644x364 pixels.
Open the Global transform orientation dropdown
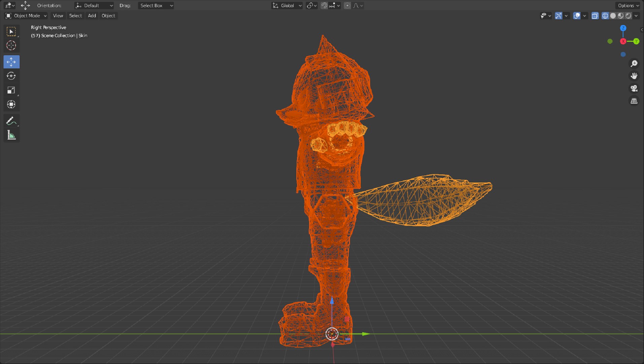point(287,5)
